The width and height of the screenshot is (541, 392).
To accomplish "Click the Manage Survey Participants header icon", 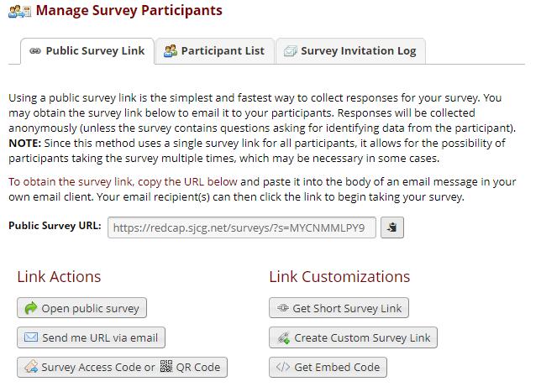I will click(19, 12).
